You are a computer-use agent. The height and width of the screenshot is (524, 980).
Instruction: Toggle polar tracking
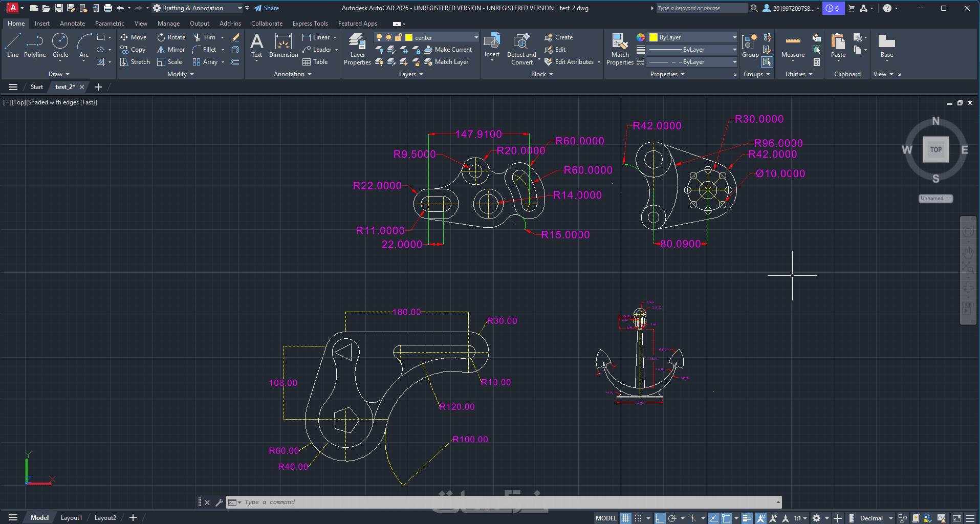tap(672, 518)
